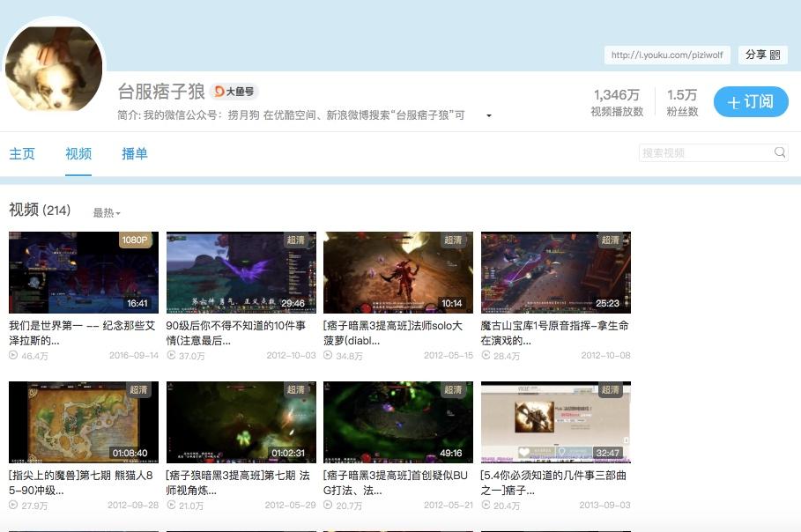Click the 视频播放数 label
This screenshot has width=801, height=532.
tap(617, 112)
